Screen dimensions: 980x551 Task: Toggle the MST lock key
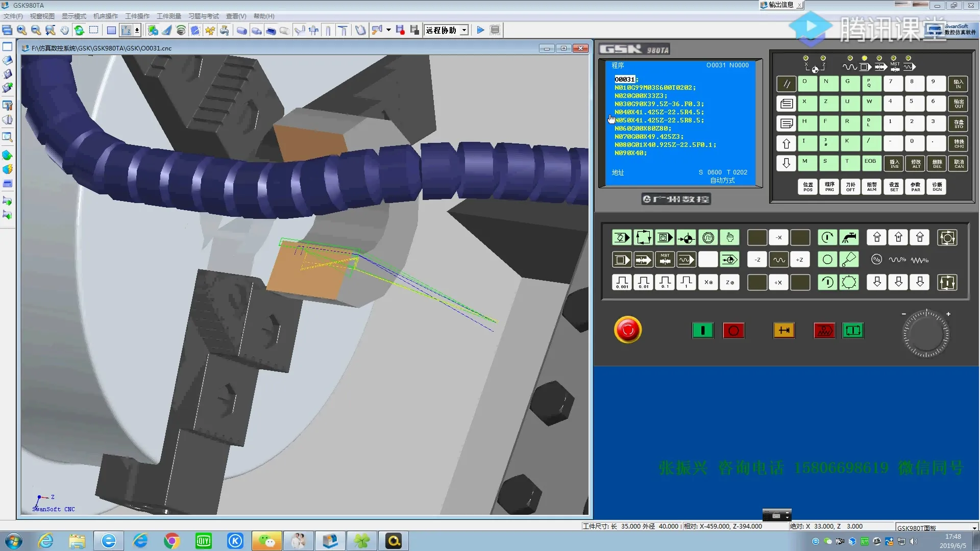coord(665,260)
